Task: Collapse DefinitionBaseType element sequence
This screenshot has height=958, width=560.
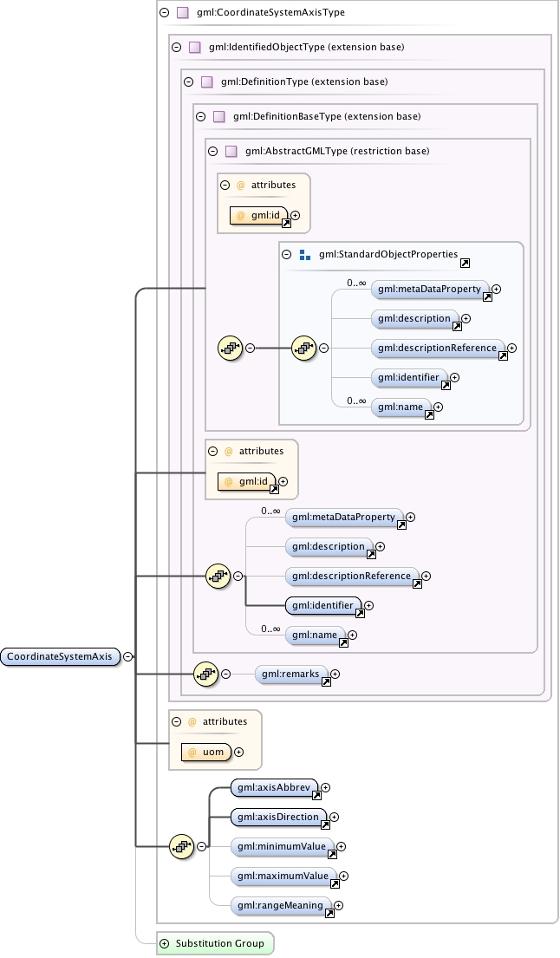Action: click(238, 576)
